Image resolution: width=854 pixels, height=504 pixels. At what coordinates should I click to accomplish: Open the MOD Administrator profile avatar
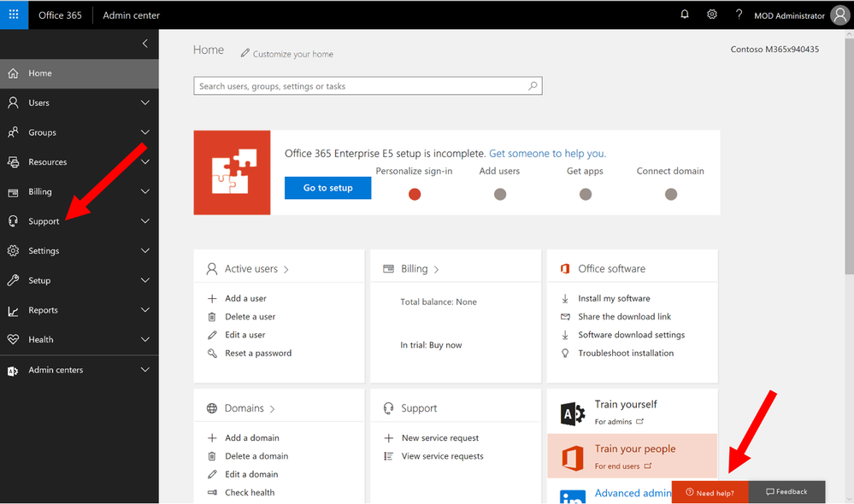(839, 15)
